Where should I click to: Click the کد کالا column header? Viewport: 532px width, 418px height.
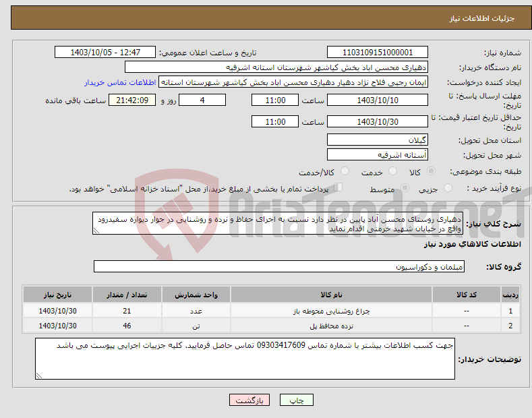click(467, 295)
